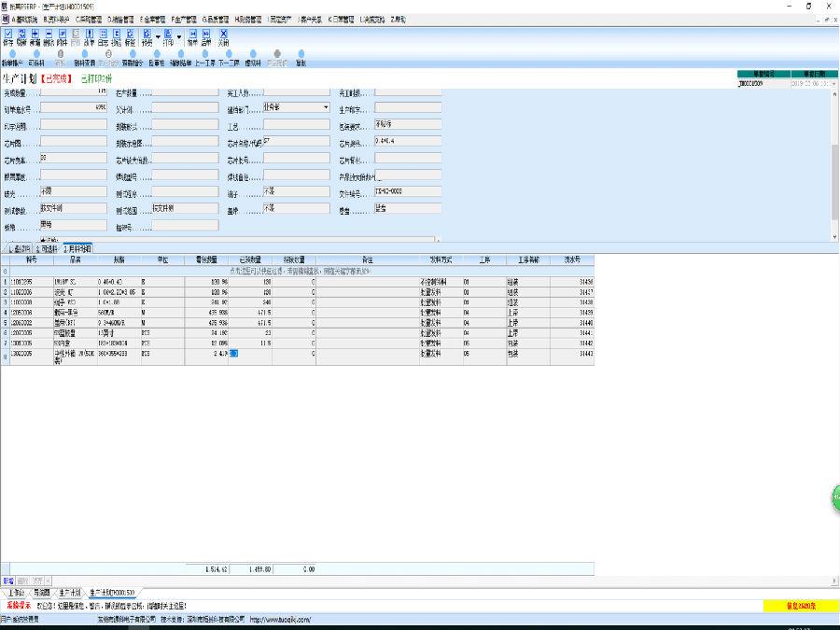
Task: Select the row with serial number 31436
Action: (298, 282)
